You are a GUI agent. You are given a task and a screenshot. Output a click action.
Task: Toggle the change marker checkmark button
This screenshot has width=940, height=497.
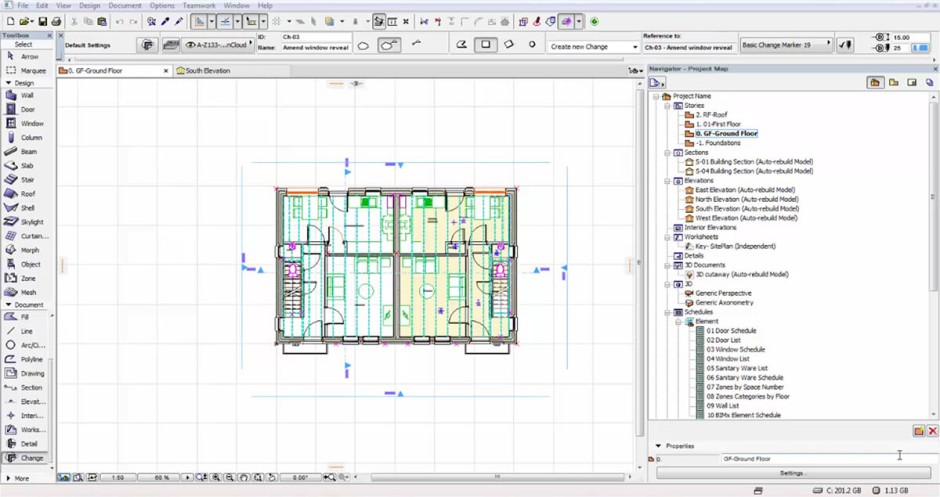845,45
